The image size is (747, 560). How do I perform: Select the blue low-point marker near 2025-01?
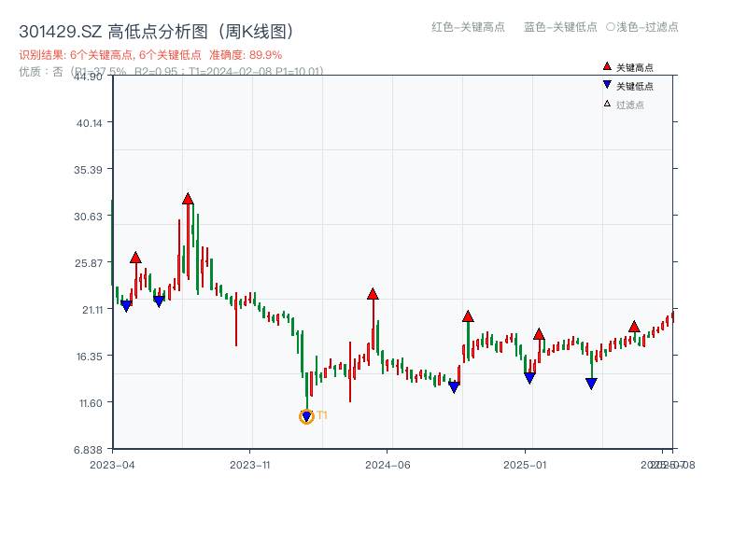(530, 375)
